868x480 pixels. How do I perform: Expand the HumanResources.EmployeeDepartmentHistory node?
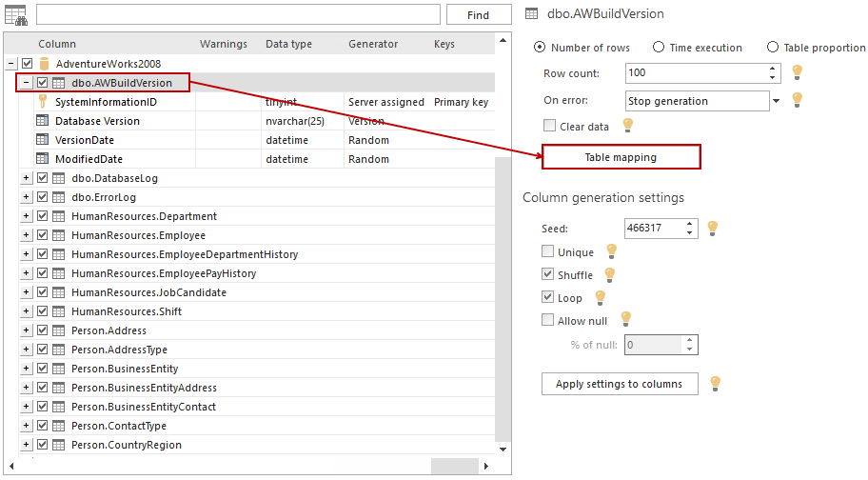coord(26,254)
